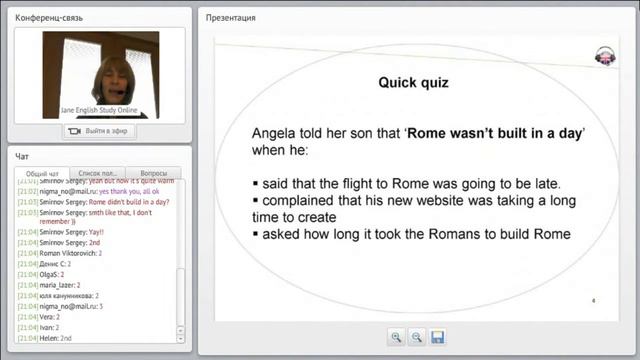The width and height of the screenshot is (640, 360).
Task: Click the Чат panel title
Action: coord(22,156)
